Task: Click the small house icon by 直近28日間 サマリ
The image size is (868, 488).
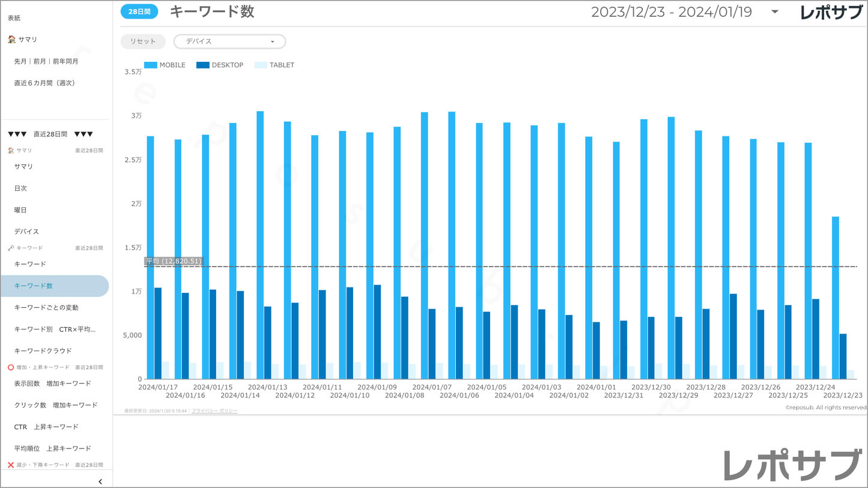Action: pos(11,151)
